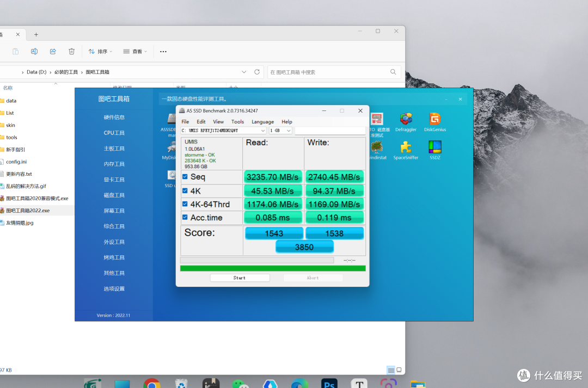Open the Language menu in AS SSD
This screenshot has height=388, width=588.
(x=262, y=122)
